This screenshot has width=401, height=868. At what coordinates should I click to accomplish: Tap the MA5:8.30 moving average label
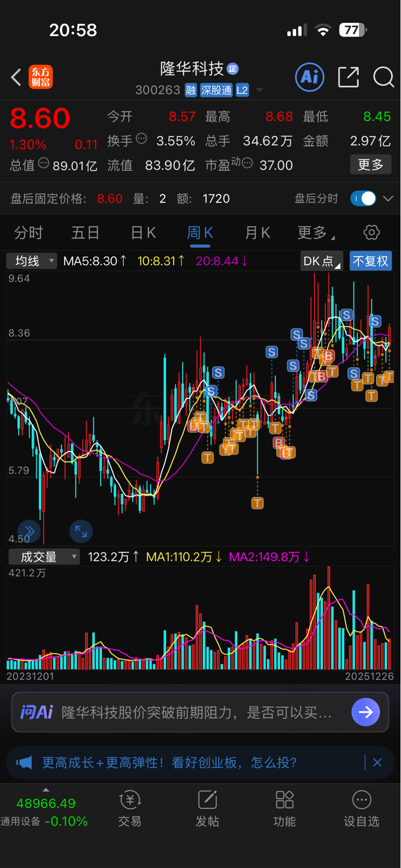(x=94, y=261)
